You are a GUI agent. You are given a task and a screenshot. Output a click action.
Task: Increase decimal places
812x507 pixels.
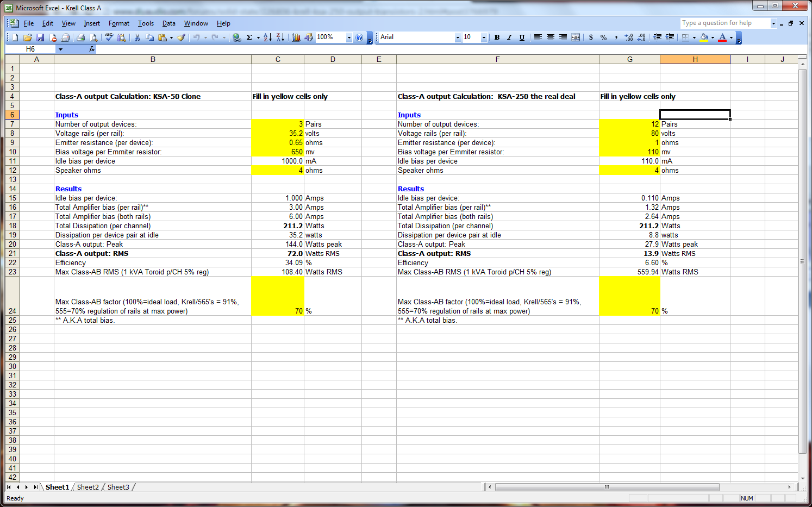(x=629, y=37)
